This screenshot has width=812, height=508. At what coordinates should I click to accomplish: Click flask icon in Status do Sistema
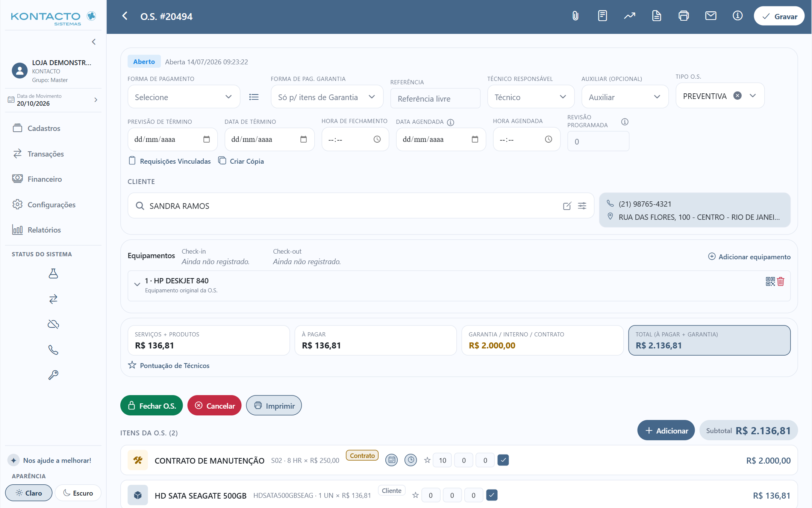[x=53, y=274]
